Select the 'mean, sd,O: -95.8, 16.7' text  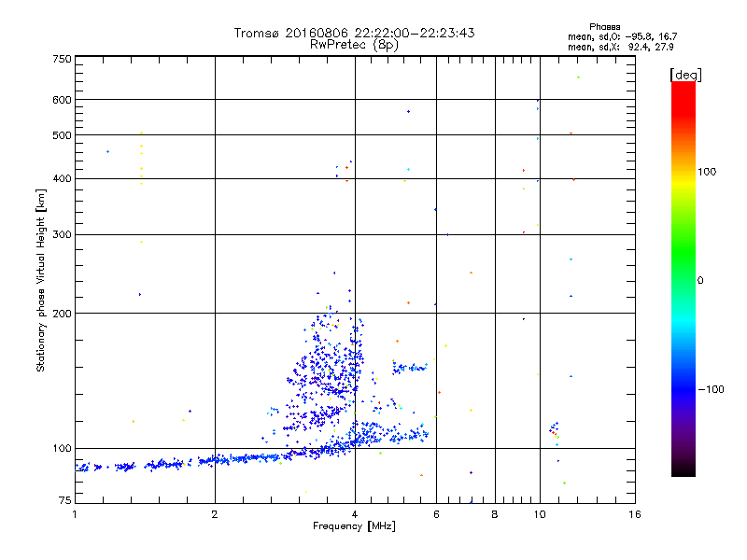pos(622,36)
